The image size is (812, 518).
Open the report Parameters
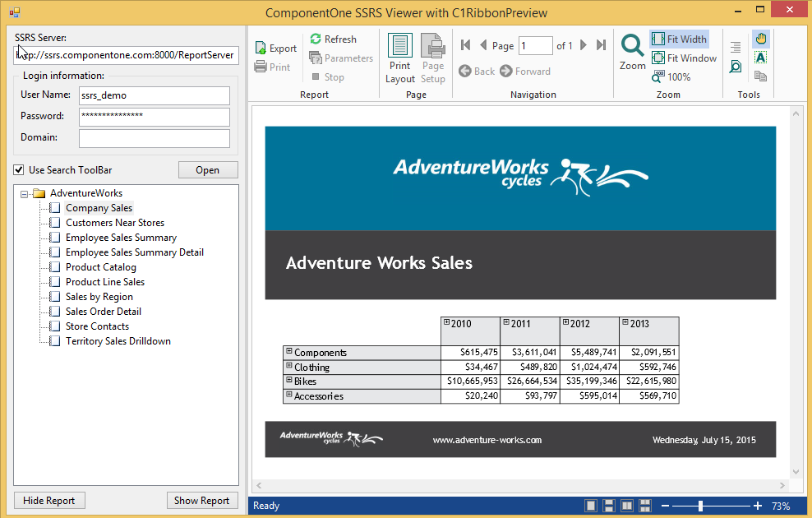[x=341, y=58]
